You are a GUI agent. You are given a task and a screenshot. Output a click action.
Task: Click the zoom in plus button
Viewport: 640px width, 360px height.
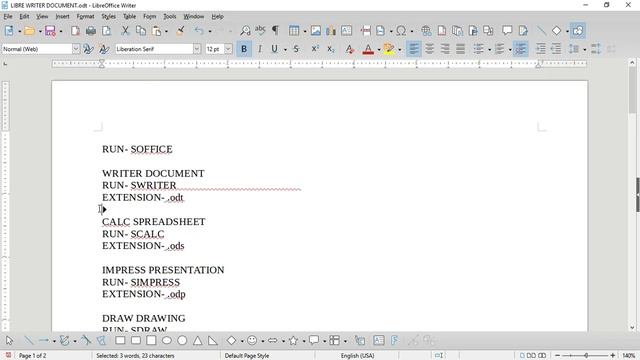point(613,356)
